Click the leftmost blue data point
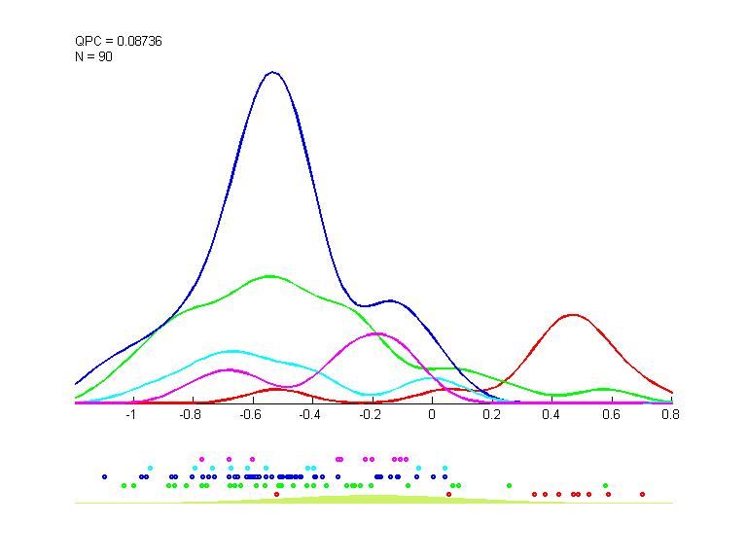This screenshot has height=560, width=747. point(104,476)
